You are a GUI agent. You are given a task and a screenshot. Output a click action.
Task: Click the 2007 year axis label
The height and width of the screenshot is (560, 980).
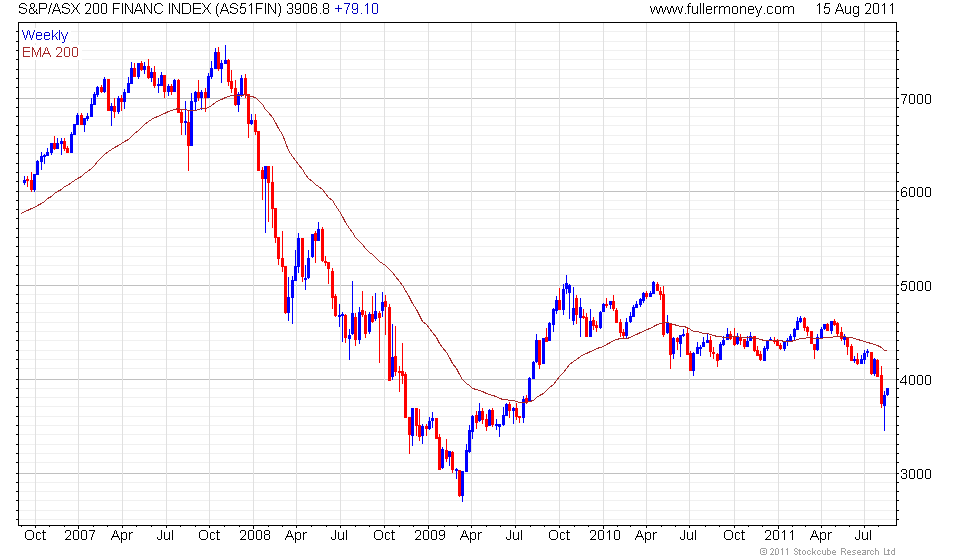pyautogui.click(x=80, y=536)
